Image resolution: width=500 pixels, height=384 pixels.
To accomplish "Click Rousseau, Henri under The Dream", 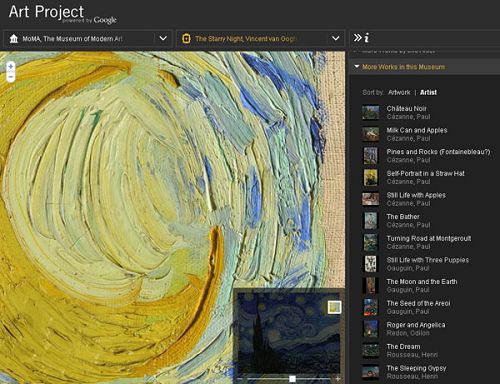I will 412,355.
